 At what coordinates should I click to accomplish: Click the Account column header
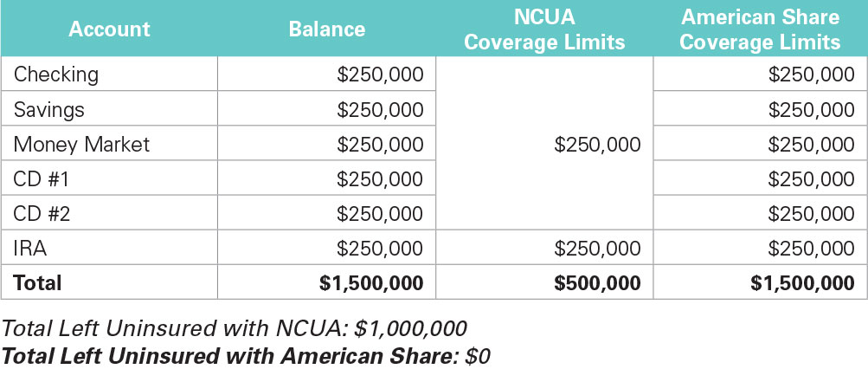point(109,29)
